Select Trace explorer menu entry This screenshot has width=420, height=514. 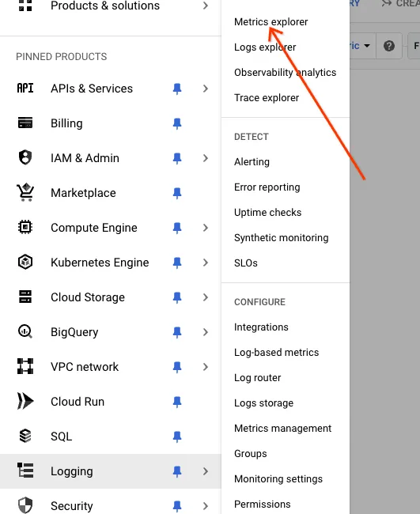(x=267, y=98)
